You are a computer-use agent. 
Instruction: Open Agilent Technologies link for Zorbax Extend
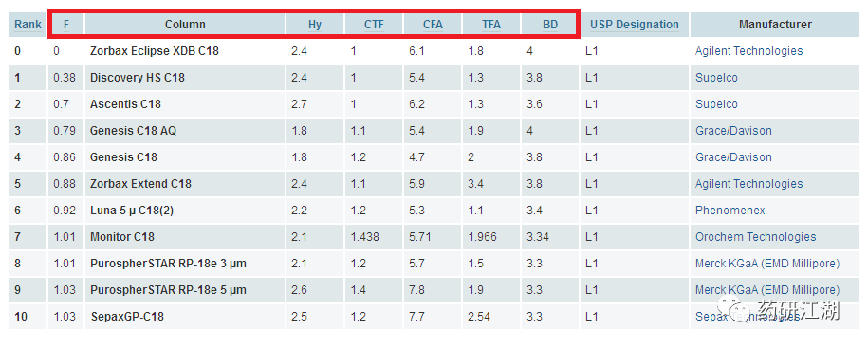pyautogui.click(x=749, y=184)
